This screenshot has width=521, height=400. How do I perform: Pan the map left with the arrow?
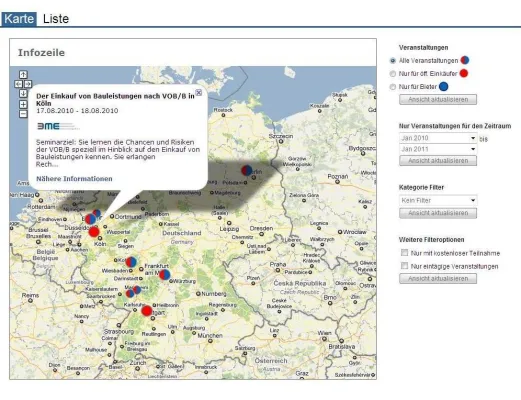tap(18, 84)
